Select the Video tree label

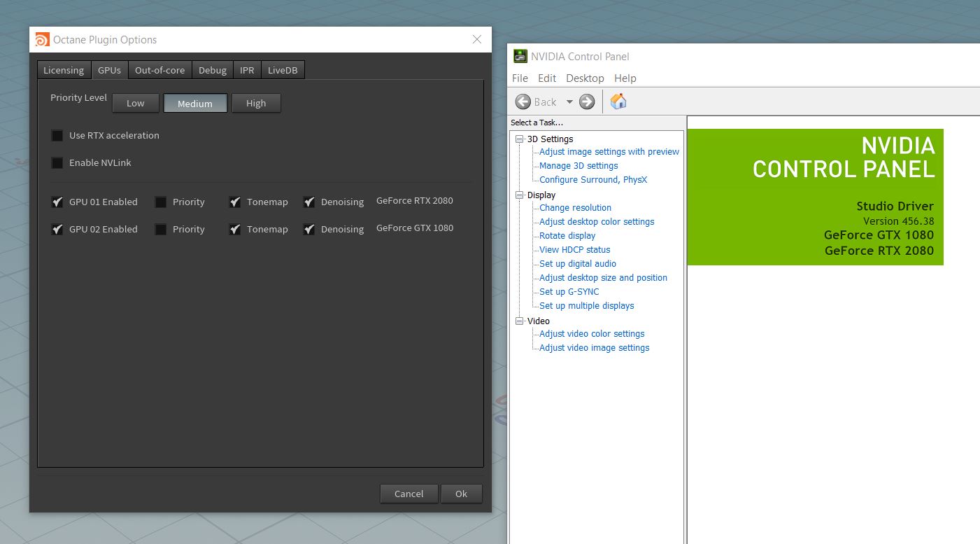[539, 321]
